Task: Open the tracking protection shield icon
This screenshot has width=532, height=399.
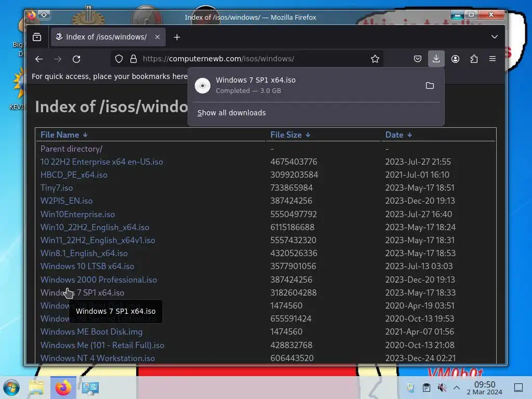Action: (x=119, y=59)
